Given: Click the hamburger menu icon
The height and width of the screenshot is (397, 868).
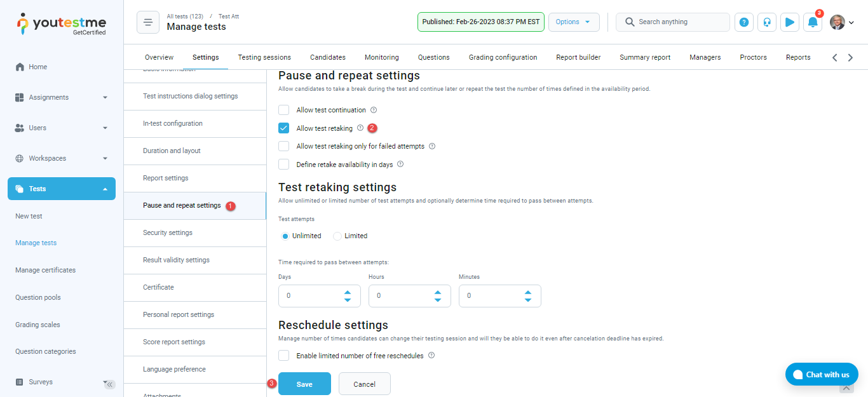Looking at the screenshot, I should click(x=148, y=22).
